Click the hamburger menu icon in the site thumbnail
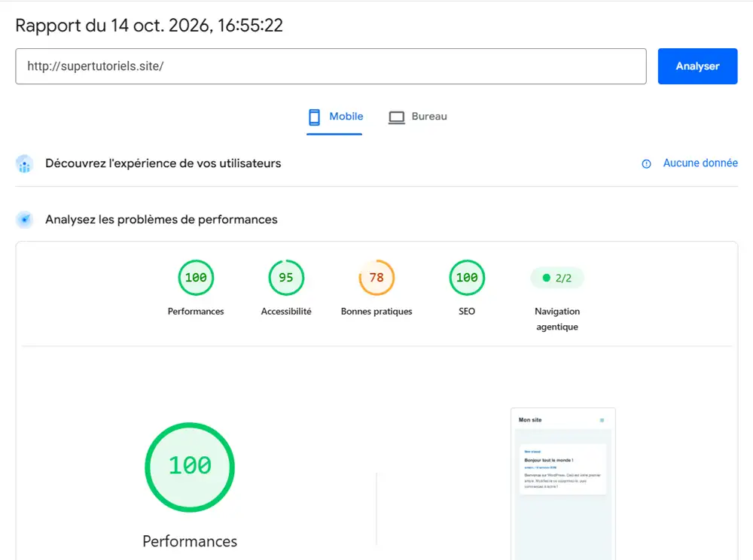753x560 pixels. coord(602,420)
